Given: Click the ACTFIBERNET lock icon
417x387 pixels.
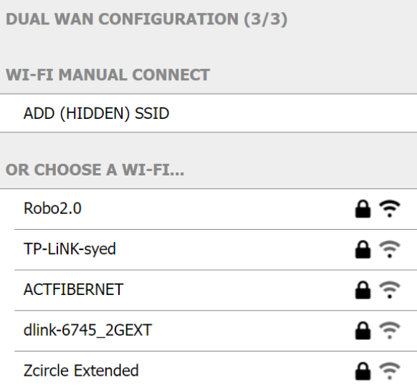Looking at the screenshot, I should 363,290.
